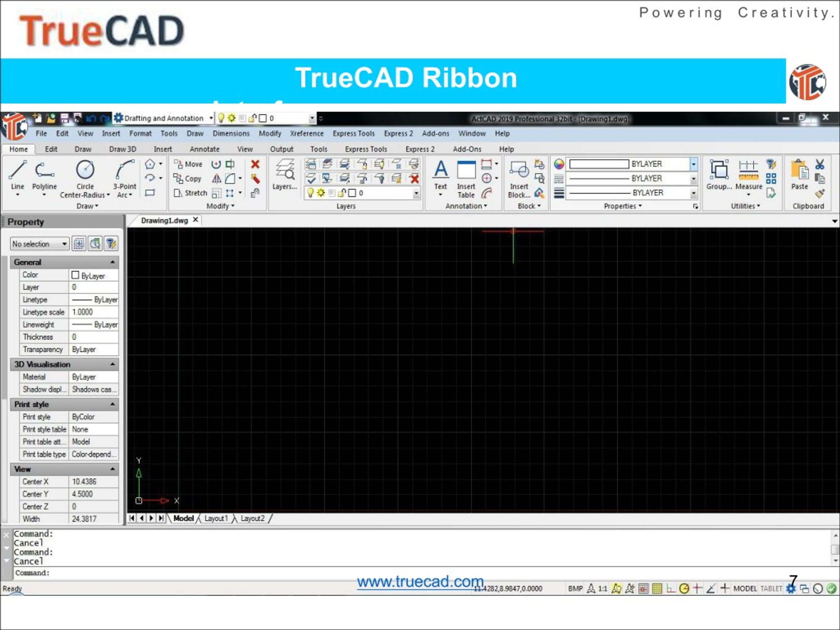Click the layer color box in Layers panel
The image size is (840, 630).
click(x=352, y=193)
